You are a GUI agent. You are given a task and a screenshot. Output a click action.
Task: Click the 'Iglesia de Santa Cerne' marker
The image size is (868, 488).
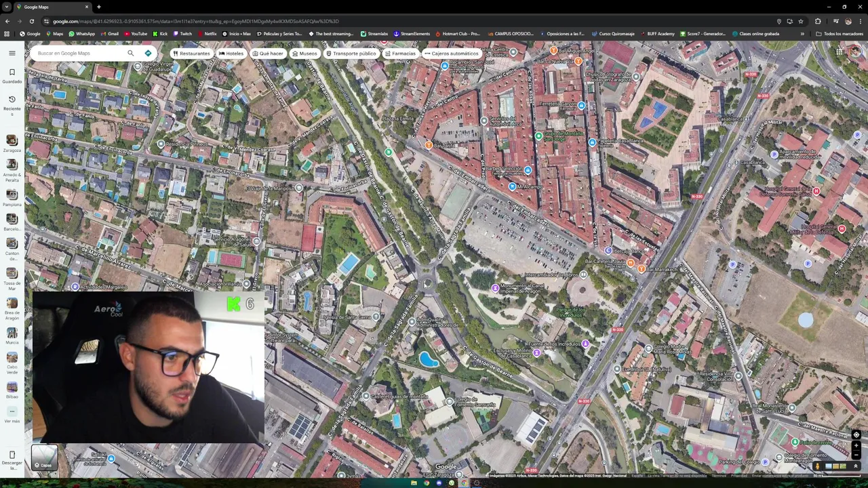tap(376, 317)
